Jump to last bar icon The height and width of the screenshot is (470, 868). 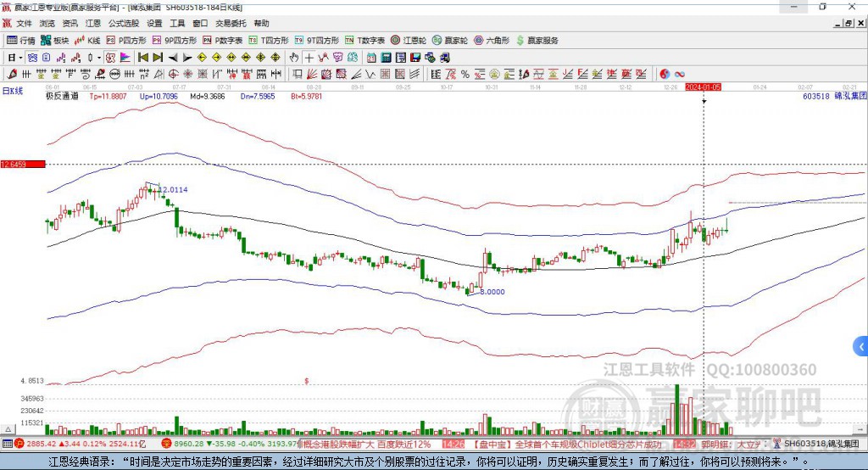pos(158,58)
